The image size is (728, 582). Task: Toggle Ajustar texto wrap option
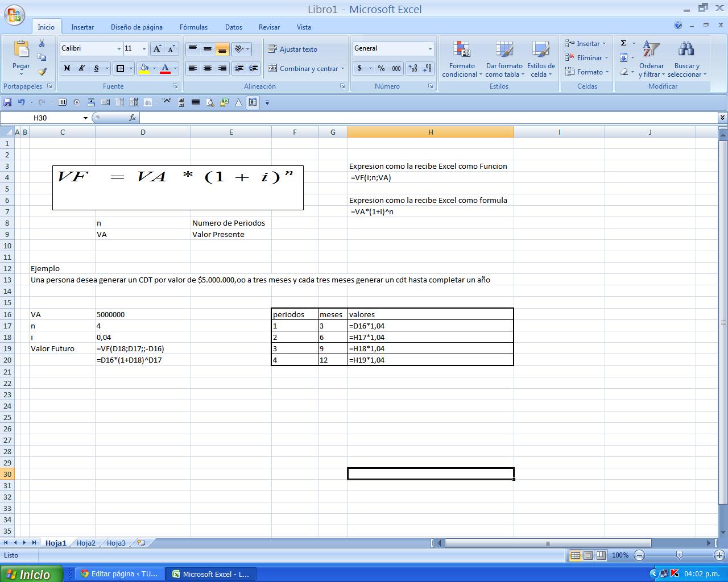293,49
